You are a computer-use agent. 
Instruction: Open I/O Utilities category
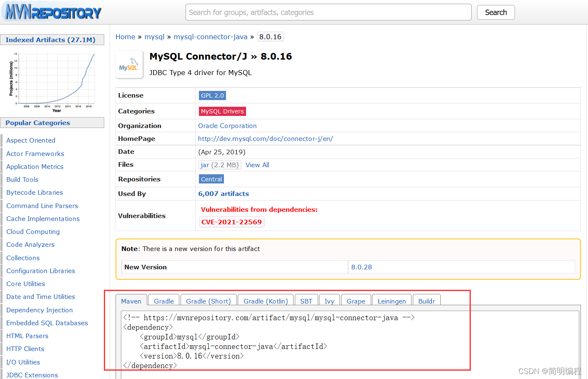click(23, 362)
